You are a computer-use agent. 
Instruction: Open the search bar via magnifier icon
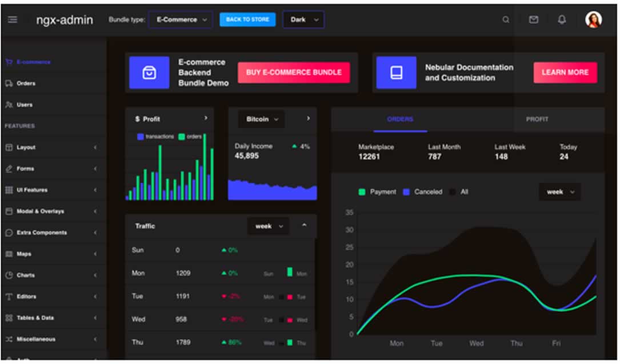coord(506,19)
